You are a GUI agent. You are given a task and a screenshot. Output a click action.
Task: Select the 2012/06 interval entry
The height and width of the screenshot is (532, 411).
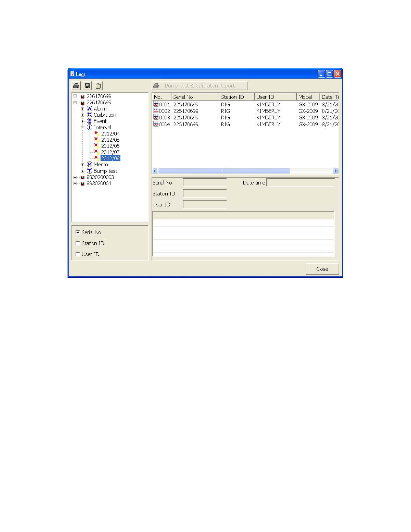(x=110, y=146)
